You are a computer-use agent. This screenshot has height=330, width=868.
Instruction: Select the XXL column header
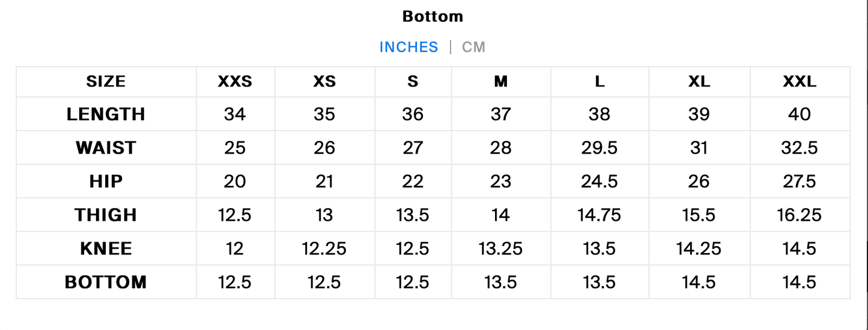800,81
